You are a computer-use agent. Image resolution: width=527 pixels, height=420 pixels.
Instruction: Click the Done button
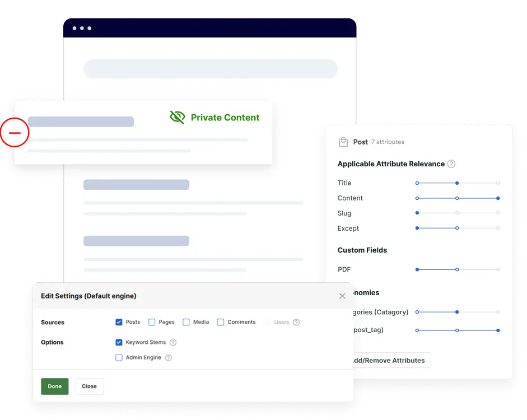click(x=54, y=386)
